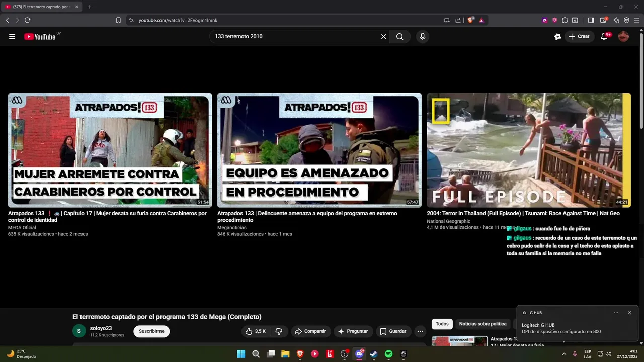Select the Todos filter chip
The image size is (644, 362).
pyautogui.click(x=442, y=324)
